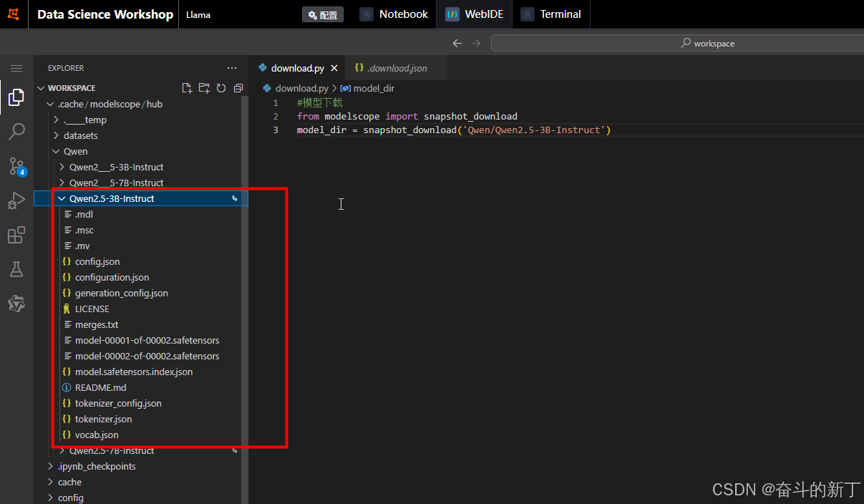
Task: Switch to the Notebook tab
Action: 394,14
